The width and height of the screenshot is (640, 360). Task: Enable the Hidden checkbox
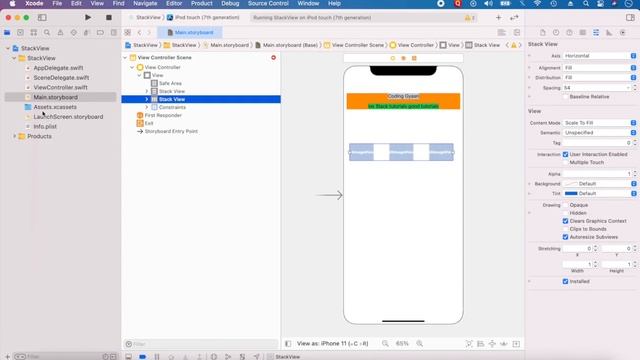point(565,213)
